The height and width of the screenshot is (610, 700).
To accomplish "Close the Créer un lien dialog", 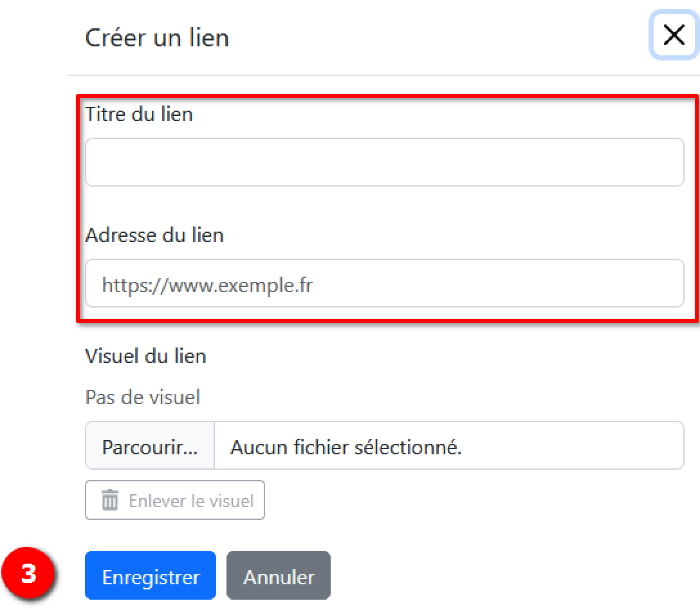I will [x=674, y=35].
